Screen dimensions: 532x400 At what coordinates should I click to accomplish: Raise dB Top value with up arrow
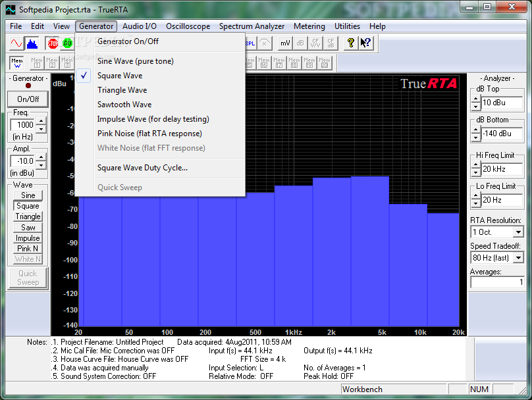(476, 99)
